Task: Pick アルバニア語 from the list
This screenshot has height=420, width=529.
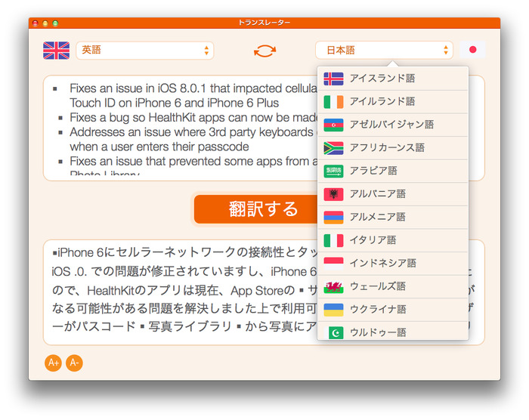Action: (393, 194)
